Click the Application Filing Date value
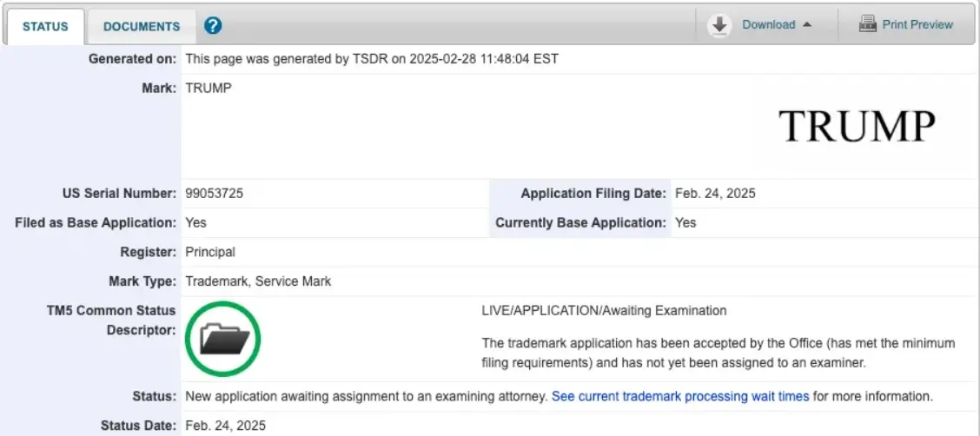The image size is (980, 436). pyautogui.click(x=715, y=194)
